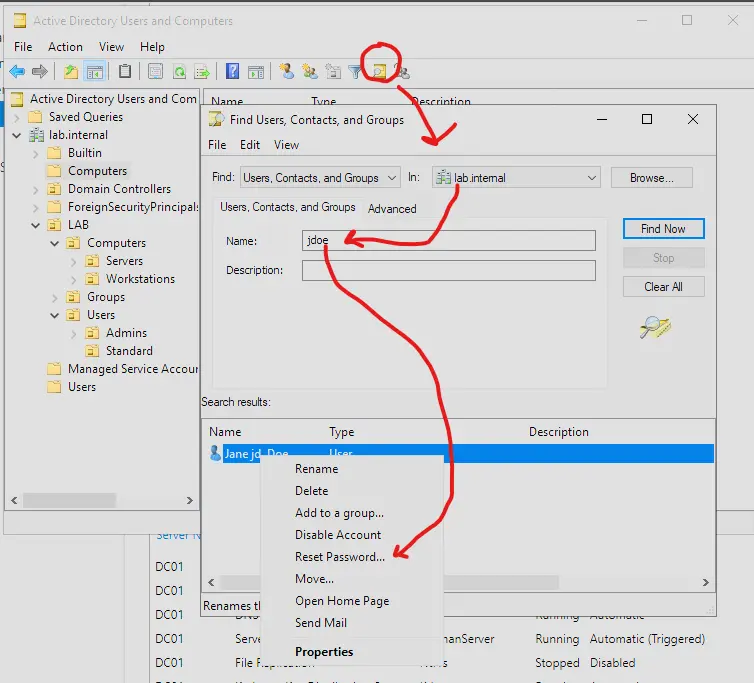The image size is (754, 683).
Task: Open the Edit menu in Find dialog
Action: pos(250,145)
